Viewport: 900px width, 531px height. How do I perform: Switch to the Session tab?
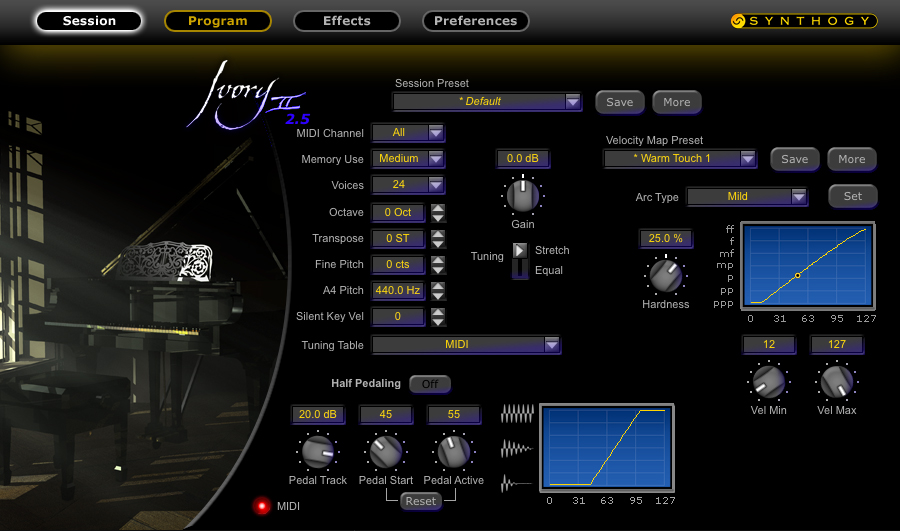(x=89, y=21)
